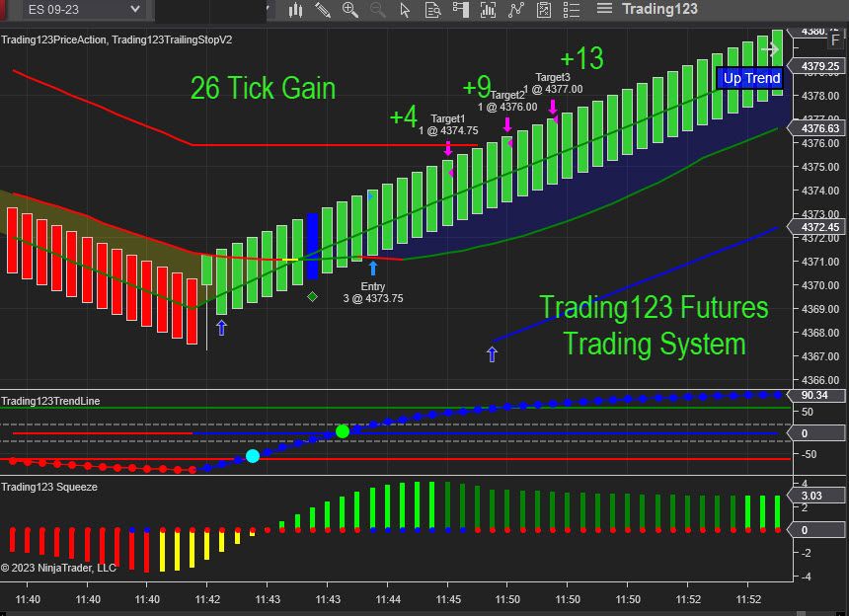
Task: Open the ES 09-23 instrument dropdown
Action: click(x=83, y=9)
